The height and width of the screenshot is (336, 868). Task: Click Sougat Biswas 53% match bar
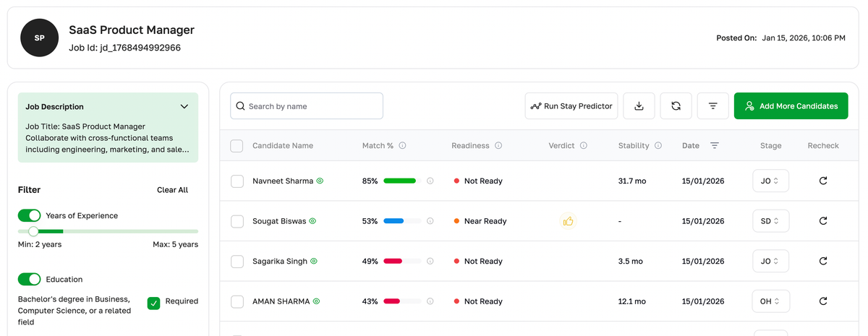(401, 221)
